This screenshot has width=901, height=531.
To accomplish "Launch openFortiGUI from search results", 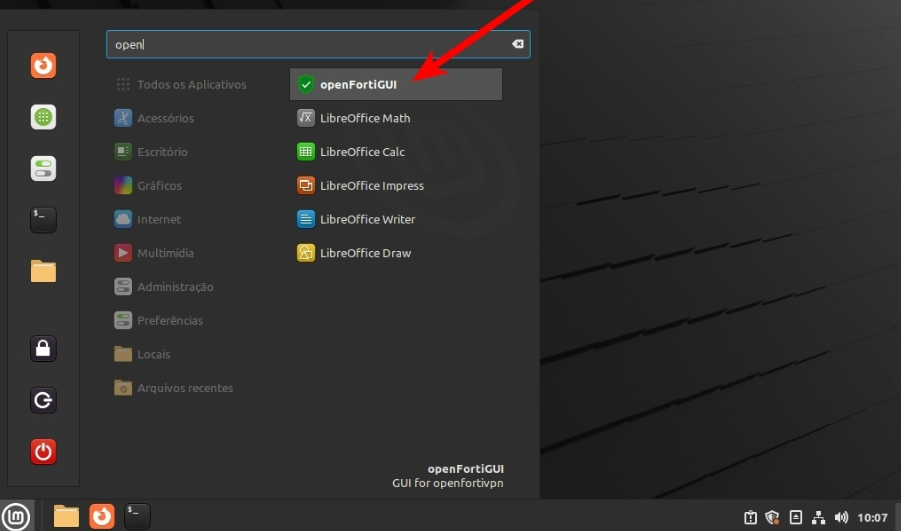I will pyautogui.click(x=396, y=84).
